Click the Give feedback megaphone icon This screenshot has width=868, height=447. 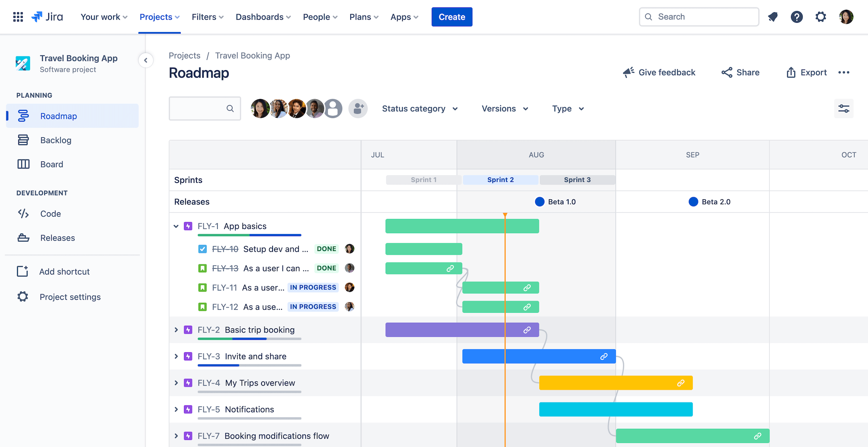click(x=627, y=72)
